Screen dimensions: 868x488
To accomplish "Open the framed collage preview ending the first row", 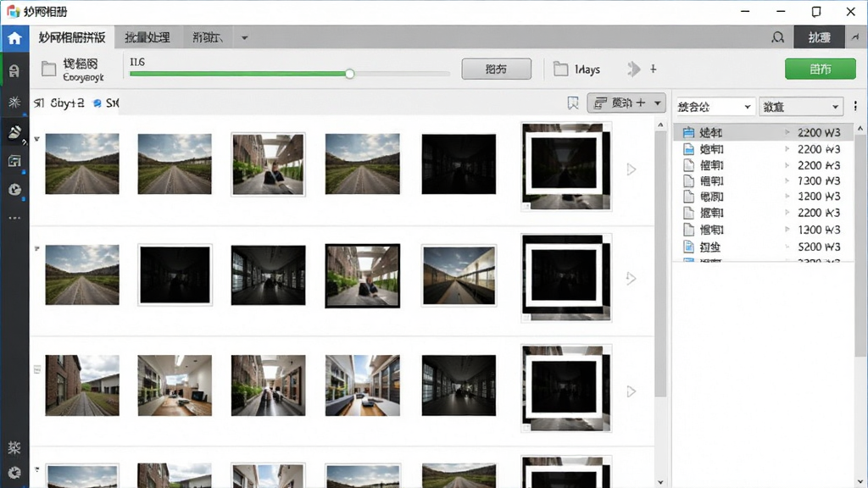I will coord(566,167).
